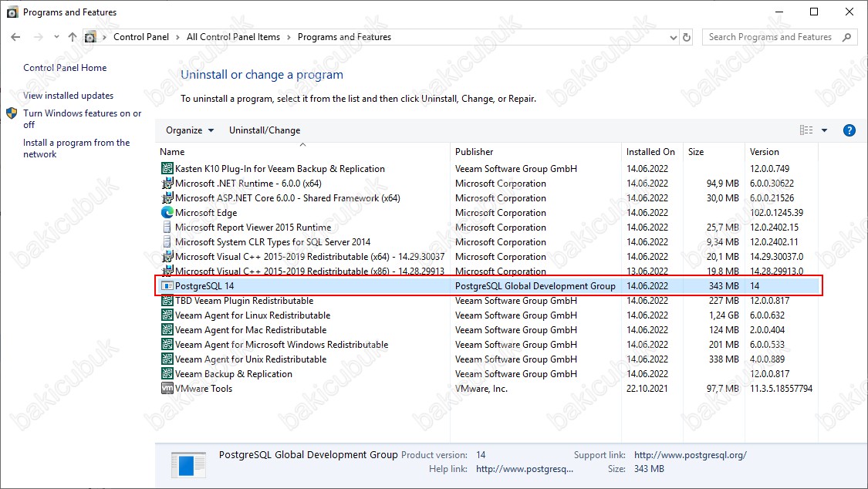
Task: Click the Uninstall/Change toolbar button
Action: coord(265,130)
